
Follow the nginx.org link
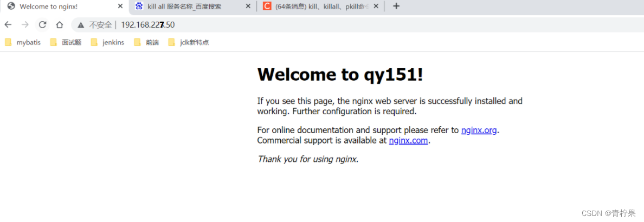[479, 130]
